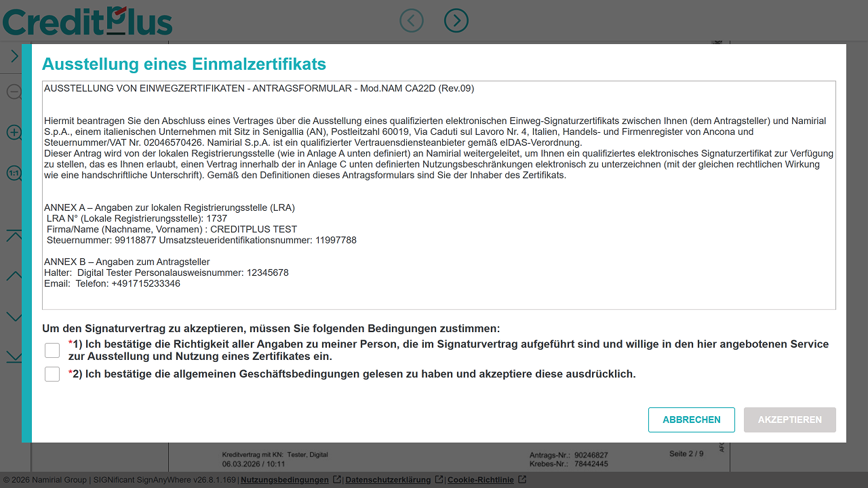The width and height of the screenshot is (868, 488).
Task: Open the Datenschutzerklärung footer link
Action: 388,480
